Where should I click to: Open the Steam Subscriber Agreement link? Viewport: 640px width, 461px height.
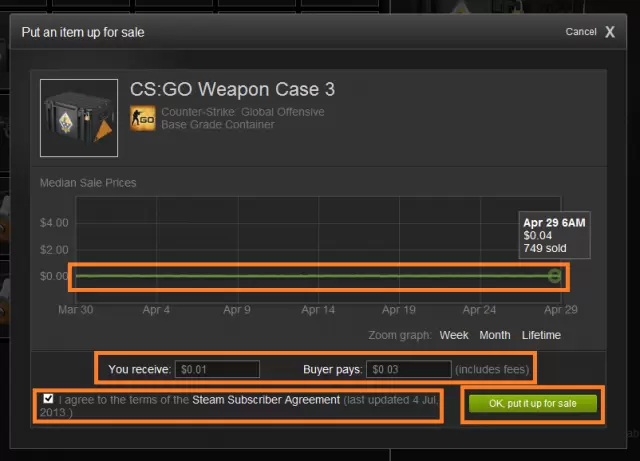click(x=266, y=400)
